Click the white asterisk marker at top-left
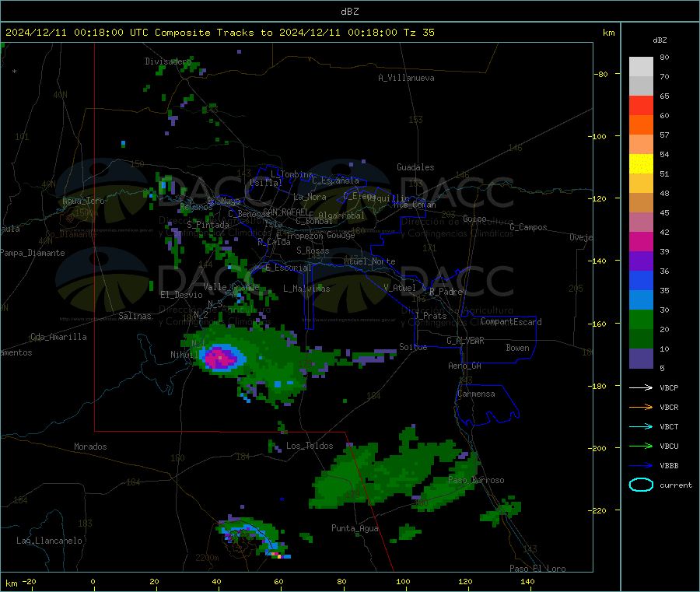 tap(14, 72)
